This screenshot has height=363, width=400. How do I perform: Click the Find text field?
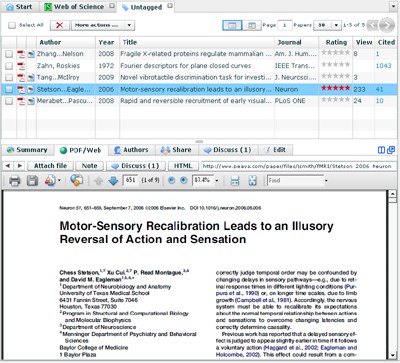coord(295,181)
